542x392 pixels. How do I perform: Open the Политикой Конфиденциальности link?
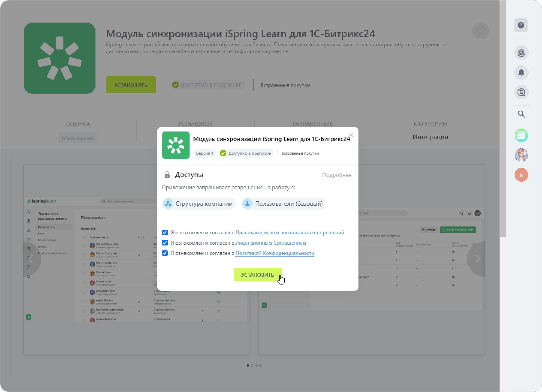275,253
